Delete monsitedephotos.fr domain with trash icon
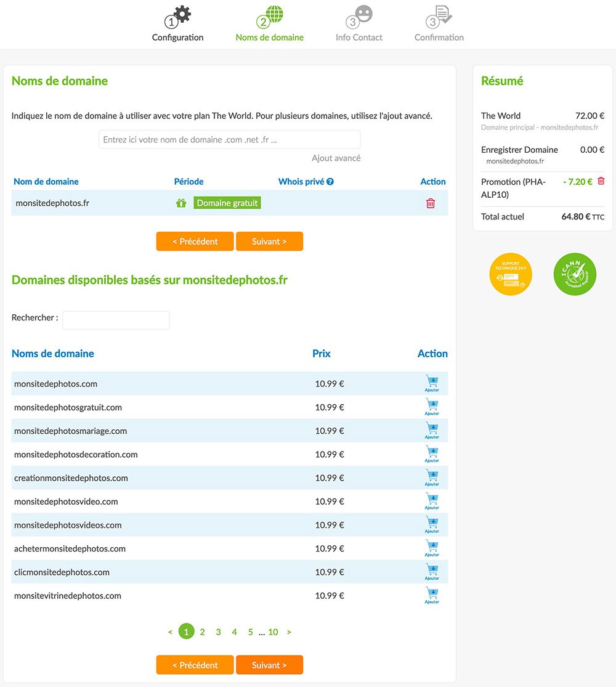 click(431, 203)
